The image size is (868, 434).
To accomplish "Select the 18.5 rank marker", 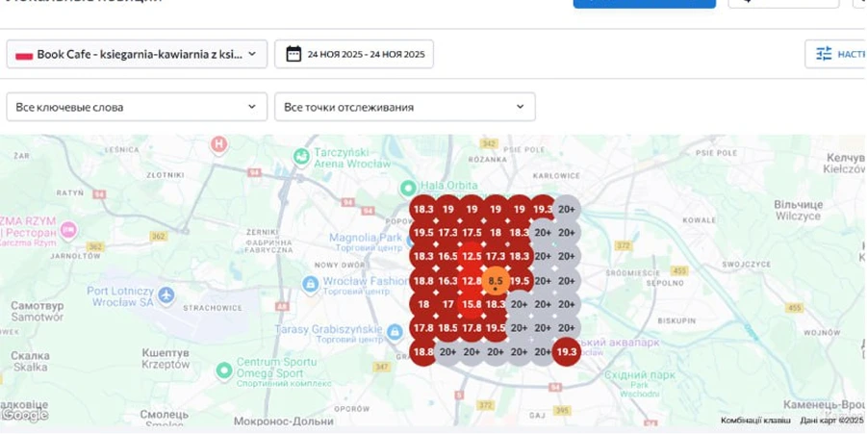I will 447,328.
